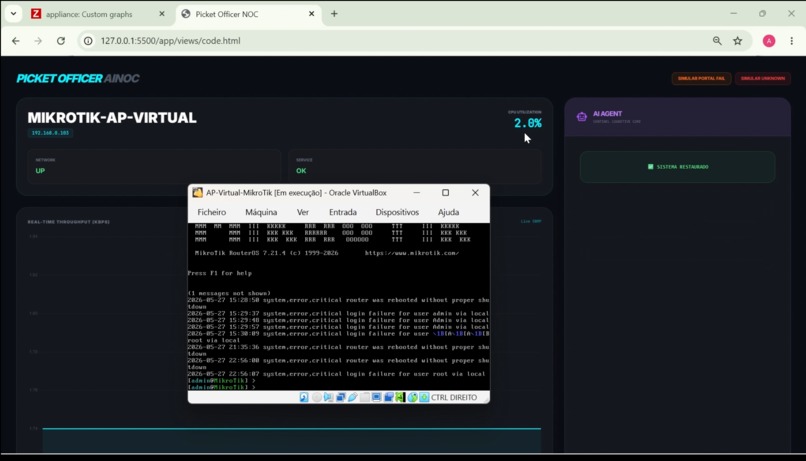Open the Máquina menu in VirtualBox

click(261, 212)
